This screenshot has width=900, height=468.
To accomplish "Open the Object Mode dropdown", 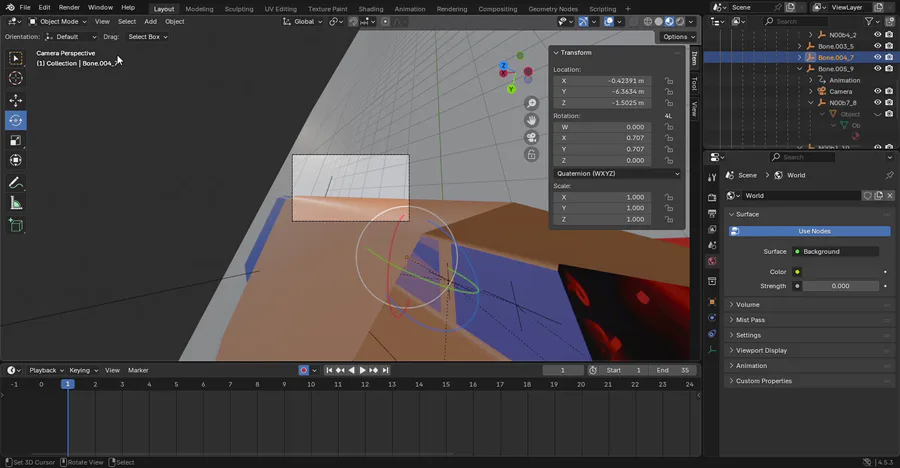I will point(57,21).
